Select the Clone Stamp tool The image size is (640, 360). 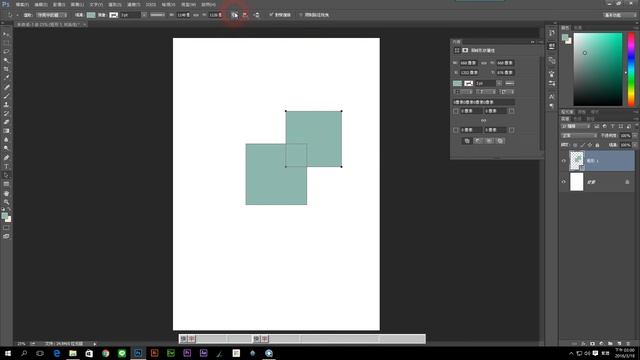coord(6,104)
